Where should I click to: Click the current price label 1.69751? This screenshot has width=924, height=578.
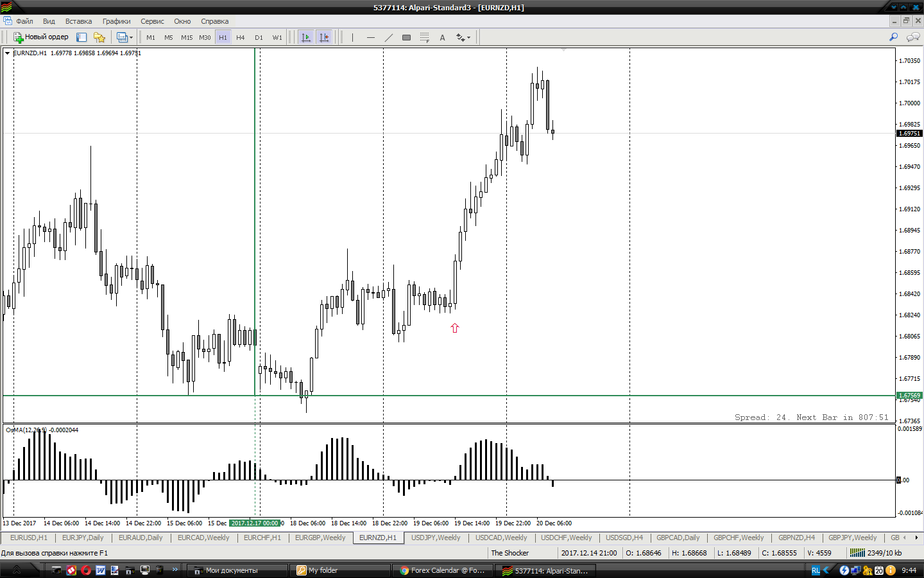pos(909,134)
